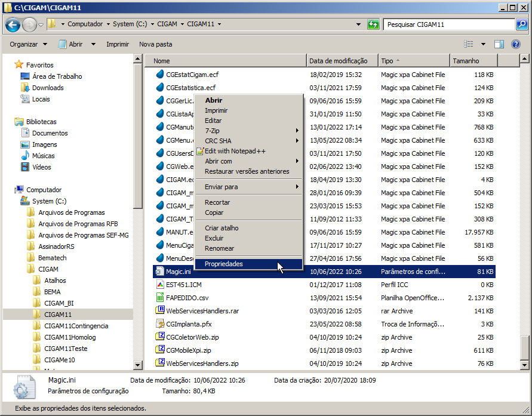Image resolution: width=532 pixels, height=416 pixels.
Task: Click the Nova pasta toolbar button
Action: click(155, 44)
